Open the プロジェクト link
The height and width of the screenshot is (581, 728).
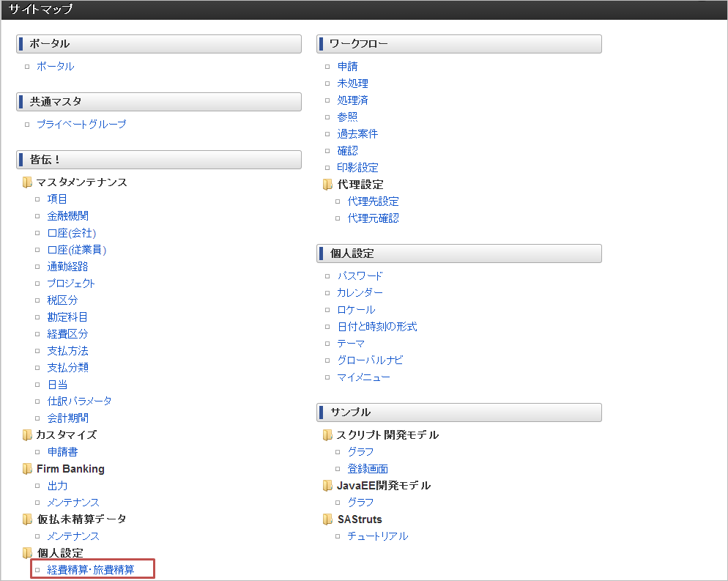pos(71,284)
